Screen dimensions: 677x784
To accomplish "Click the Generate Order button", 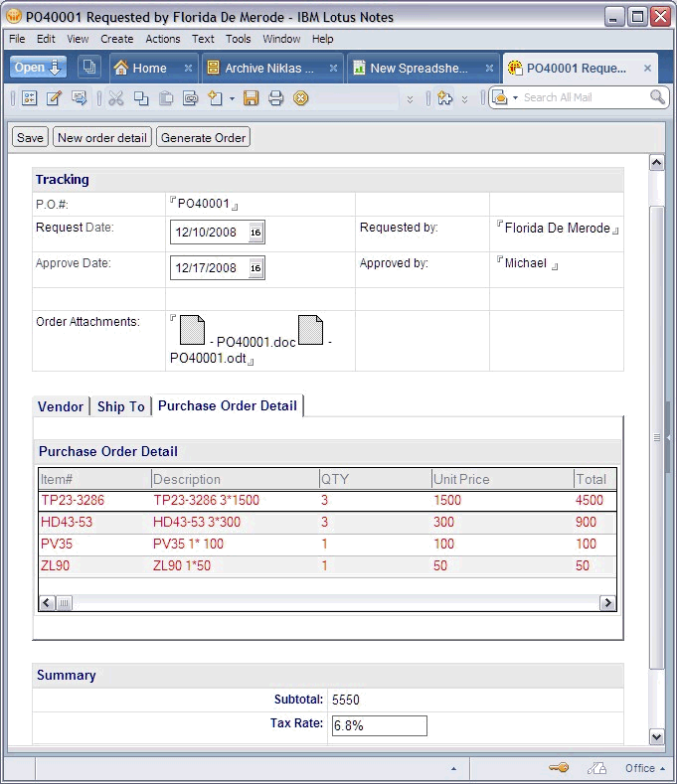I will coord(203,137).
